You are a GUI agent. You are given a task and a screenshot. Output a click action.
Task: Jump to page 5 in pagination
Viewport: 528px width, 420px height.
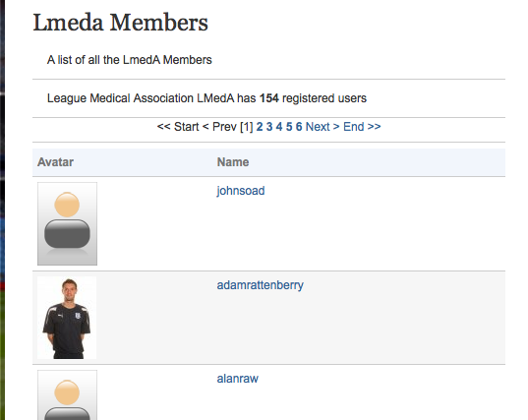pyautogui.click(x=289, y=127)
